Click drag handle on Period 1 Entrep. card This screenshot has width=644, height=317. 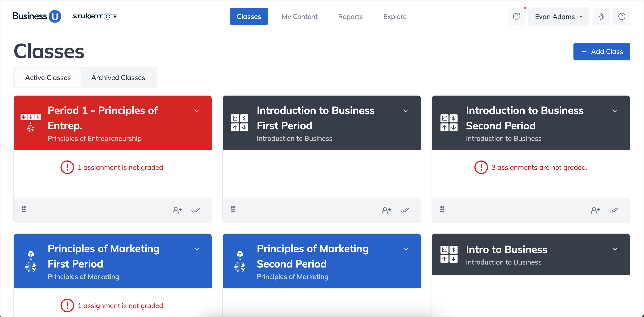24,209
